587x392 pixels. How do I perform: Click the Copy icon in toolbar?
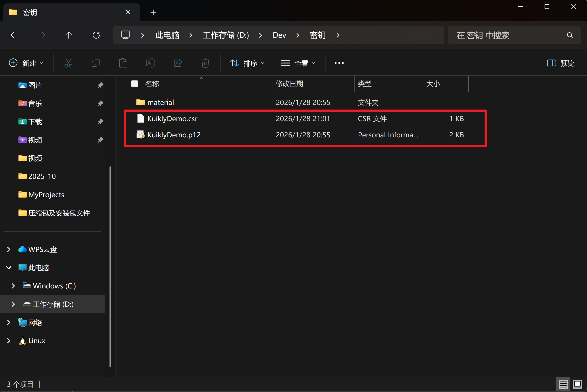click(96, 63)
